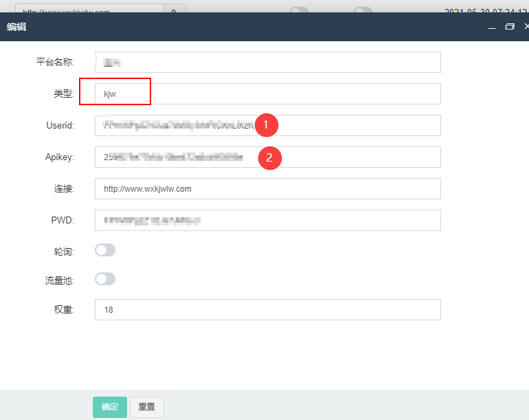Click the 权重 field showing 18
Viewport: 529px width, 420px height.
coord(267,309)
